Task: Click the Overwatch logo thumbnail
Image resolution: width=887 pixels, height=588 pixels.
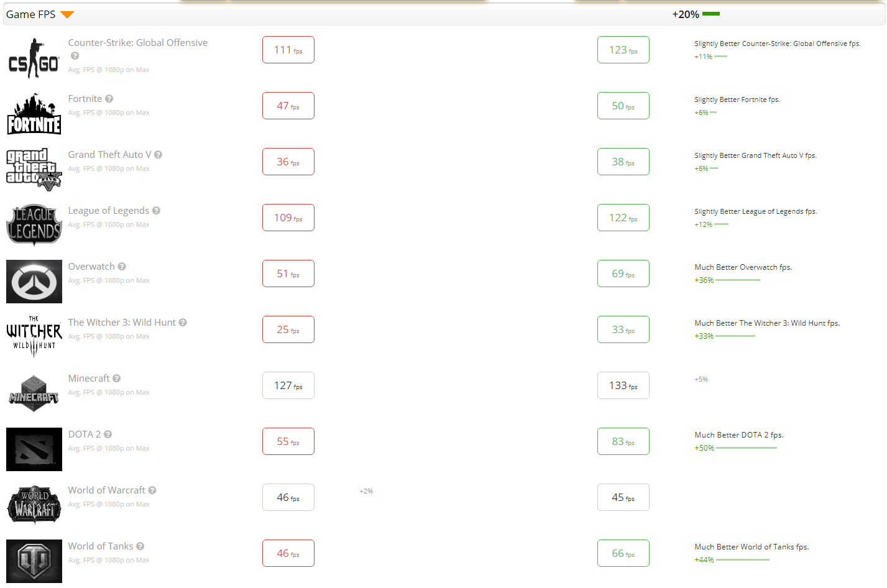Action: pos(34,282)
